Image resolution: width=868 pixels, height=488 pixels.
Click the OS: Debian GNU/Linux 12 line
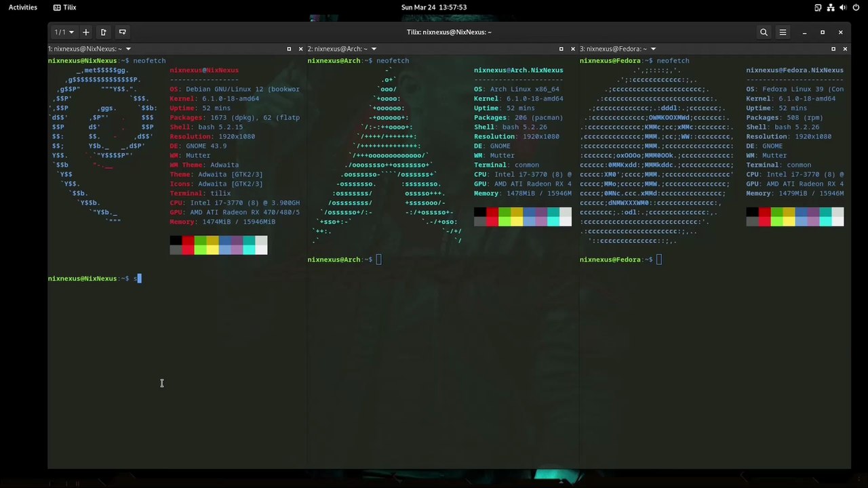[235, 89]
